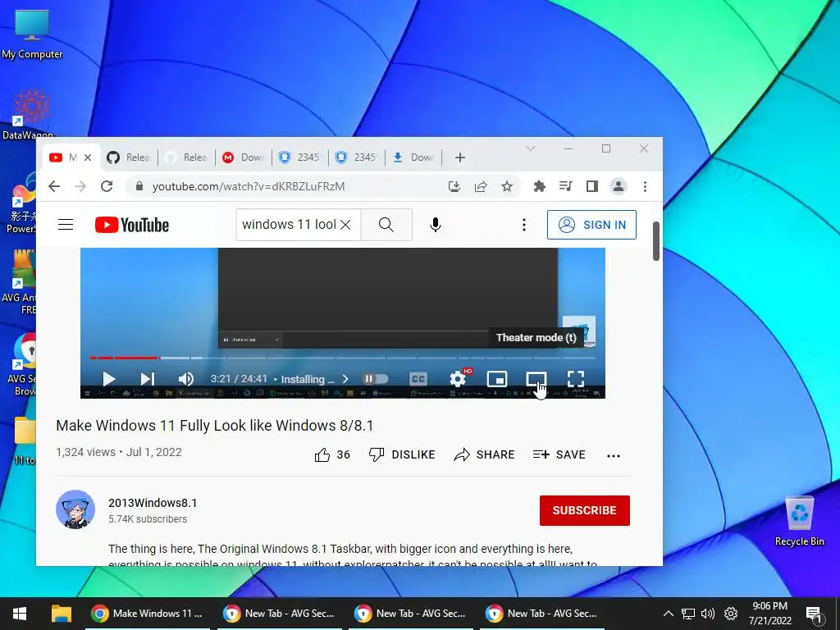Open a new Chrome tab

[x=459, y=157]
